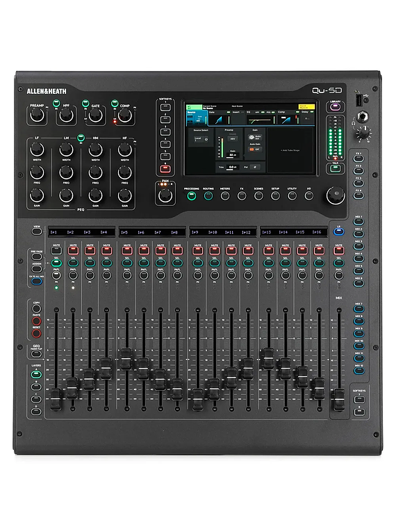Push the PRE FADE button
The width and height of the screenshot is (396, 532).
point(37,257)
